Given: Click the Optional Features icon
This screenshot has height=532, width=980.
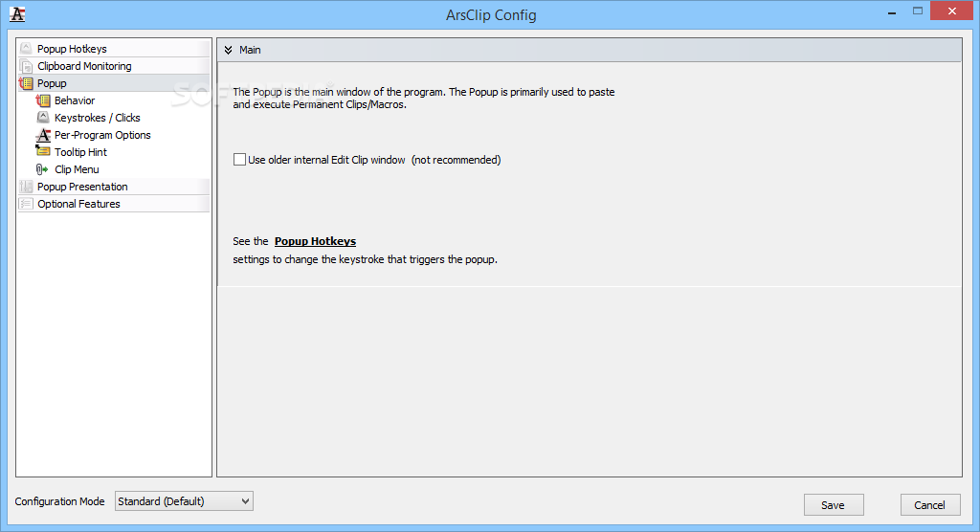Looking at the screenshot, I should point(26,203).
